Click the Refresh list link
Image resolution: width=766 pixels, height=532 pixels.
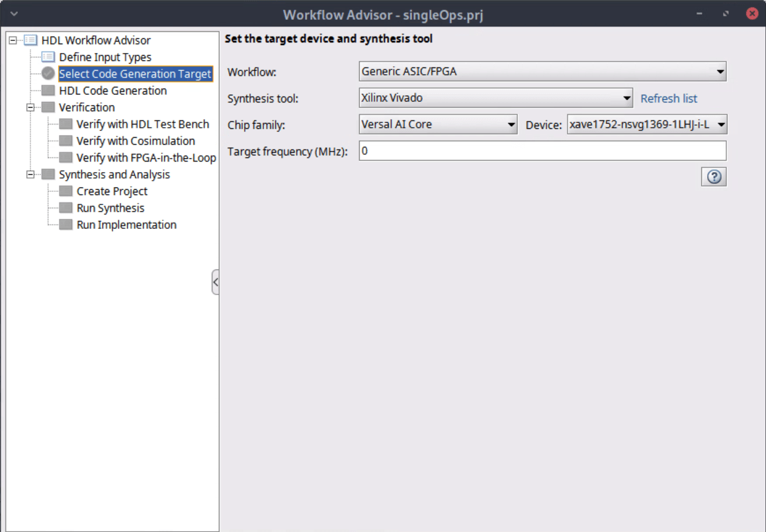pos(669,99)
